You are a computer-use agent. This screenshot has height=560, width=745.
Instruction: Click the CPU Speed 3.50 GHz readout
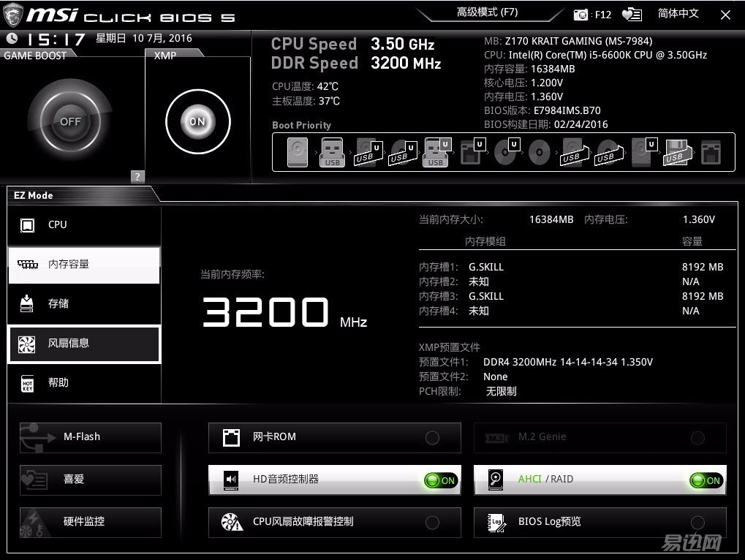click(352, 44)
